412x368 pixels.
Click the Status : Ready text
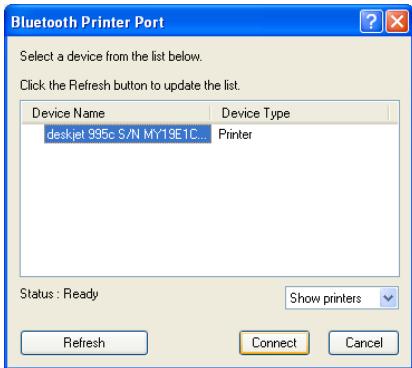pyautogui.click(x=59, y=294)
